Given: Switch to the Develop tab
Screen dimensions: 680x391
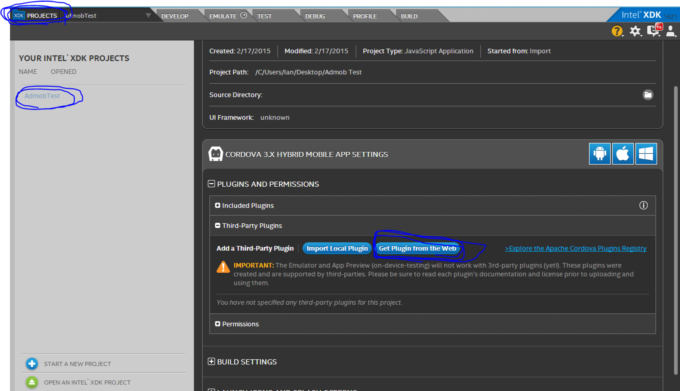Looking at the screenshot, I should pyautogui.click(x=175, y=16).
